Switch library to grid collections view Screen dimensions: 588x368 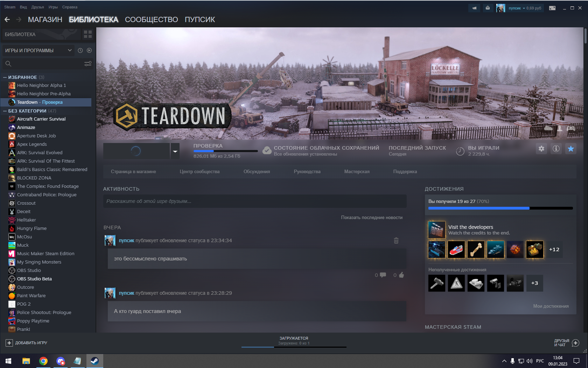(88, 34)
